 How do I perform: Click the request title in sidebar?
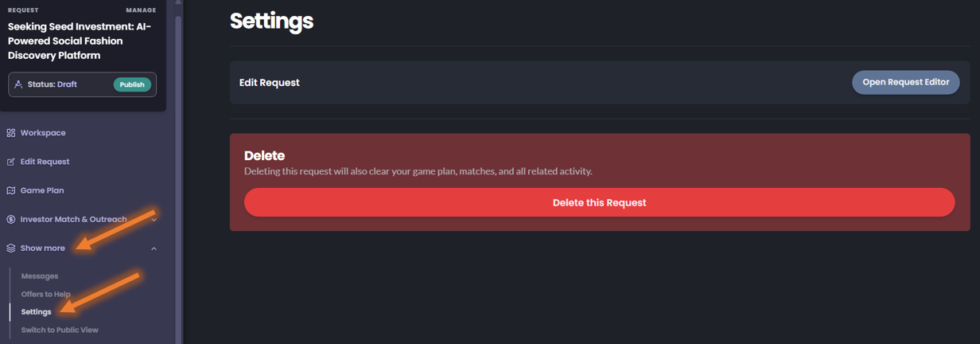click(80, 41)
